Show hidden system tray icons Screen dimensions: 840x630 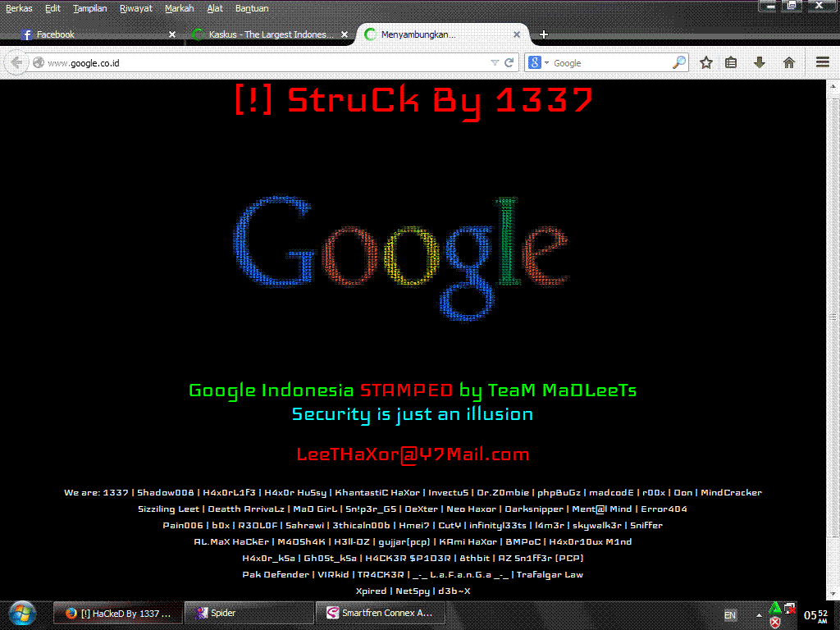[x=759, y=615]
